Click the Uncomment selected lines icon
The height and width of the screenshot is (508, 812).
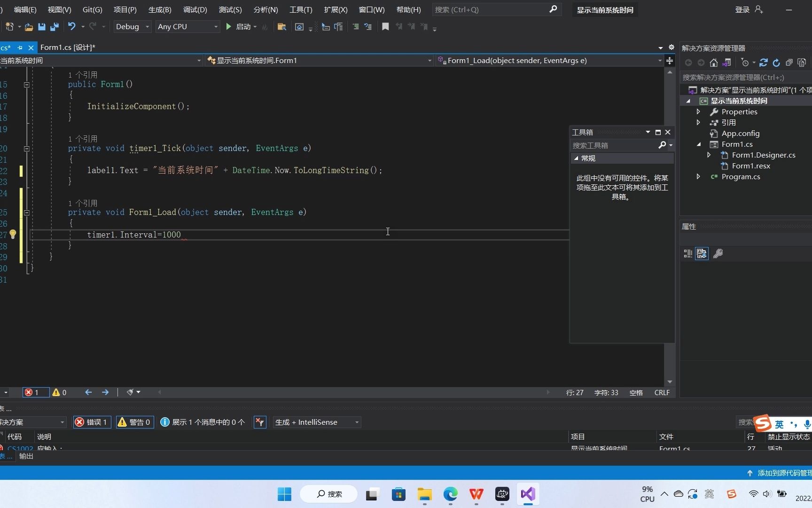368,27
